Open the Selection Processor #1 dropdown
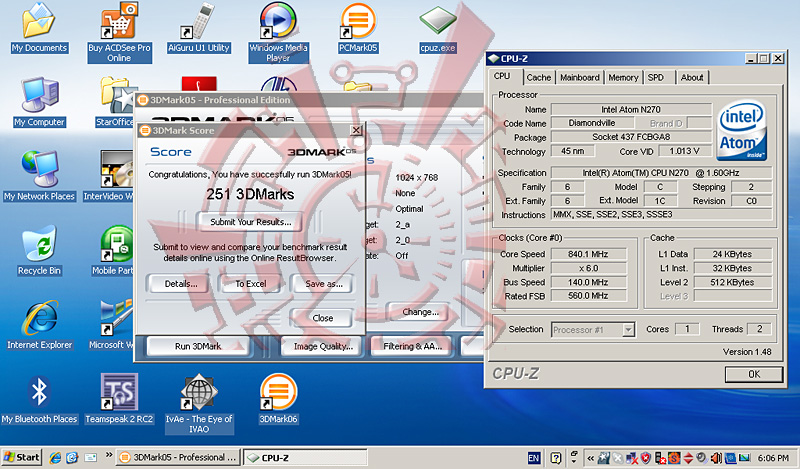This screenshot has height=469, width=800. pyautogui.click(x=628, y=330)
